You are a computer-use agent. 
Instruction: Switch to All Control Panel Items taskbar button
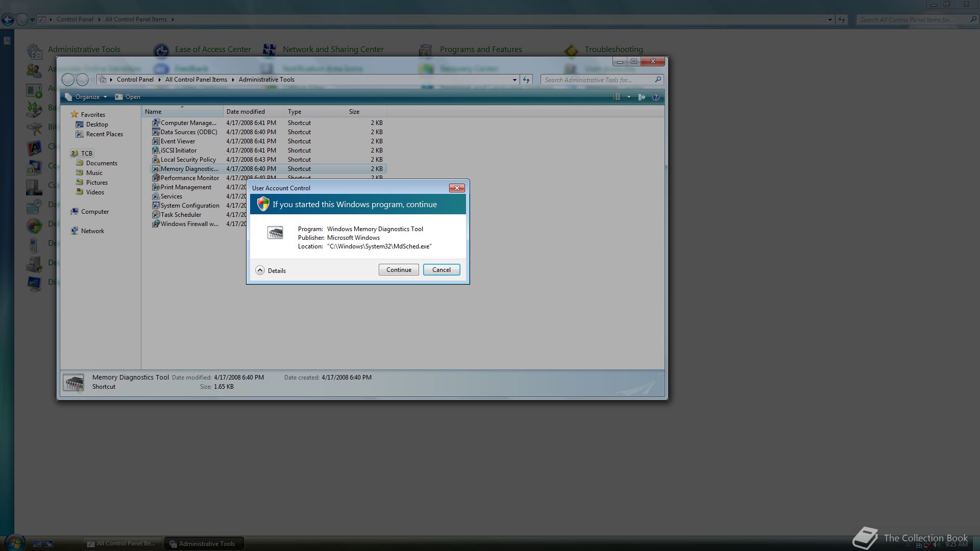tap(122, 543)
